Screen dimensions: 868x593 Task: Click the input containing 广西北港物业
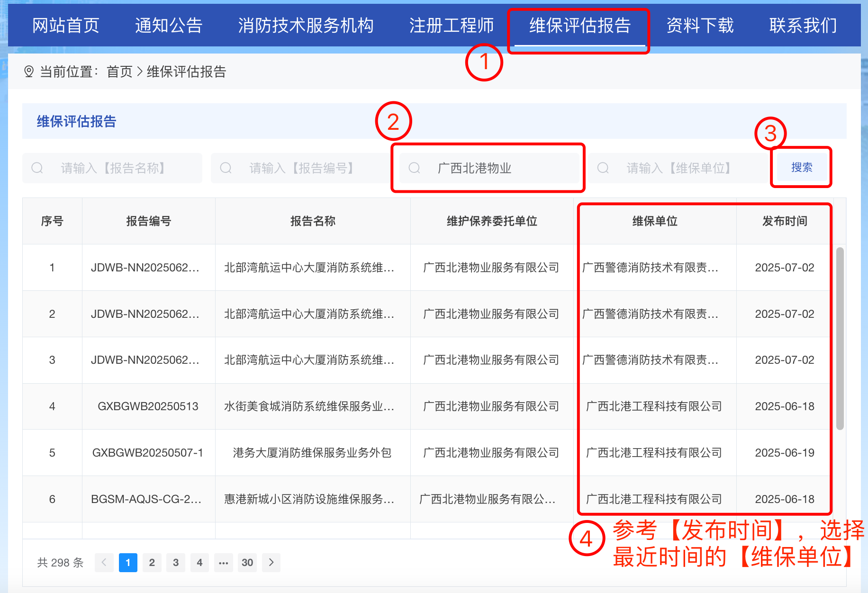(489, 168)
